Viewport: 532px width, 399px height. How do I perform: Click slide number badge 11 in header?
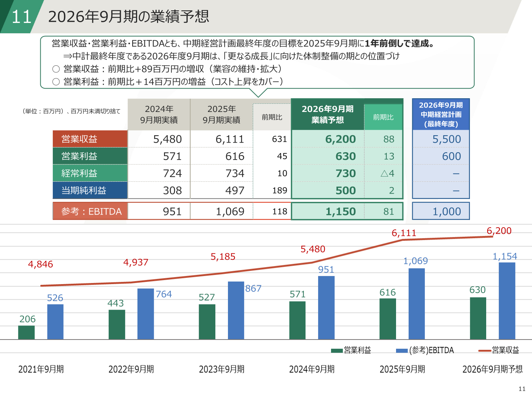pyautogui.click(x=21, y=17)
